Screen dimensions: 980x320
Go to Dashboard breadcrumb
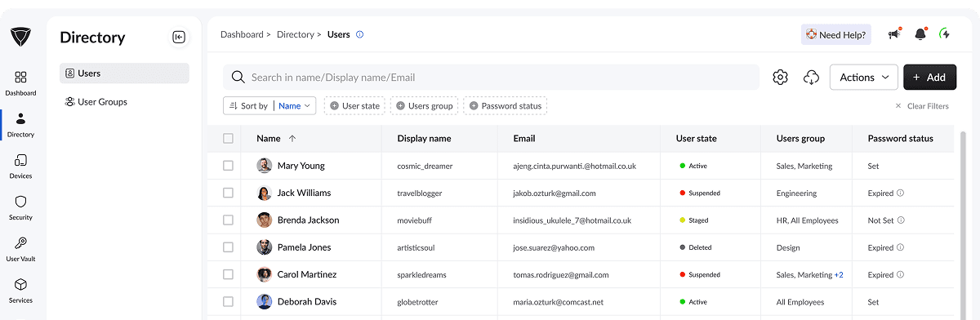coord(242,34)
